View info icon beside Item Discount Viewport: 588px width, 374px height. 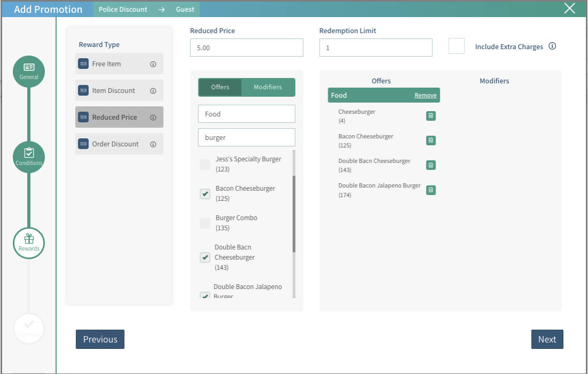[x=153, y=91]
